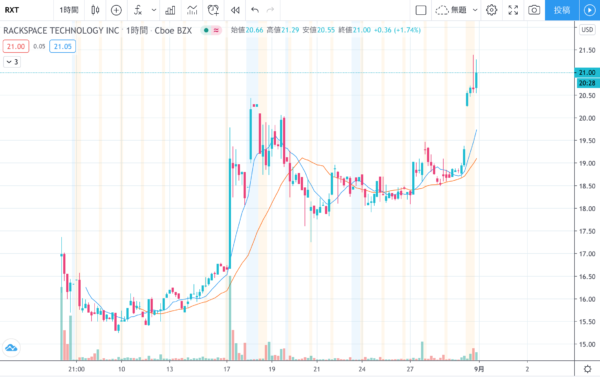Viewport: 600px width, 377px height.
Task: Click the 21:00 label on time axis
Action: (x=77, y=369)
